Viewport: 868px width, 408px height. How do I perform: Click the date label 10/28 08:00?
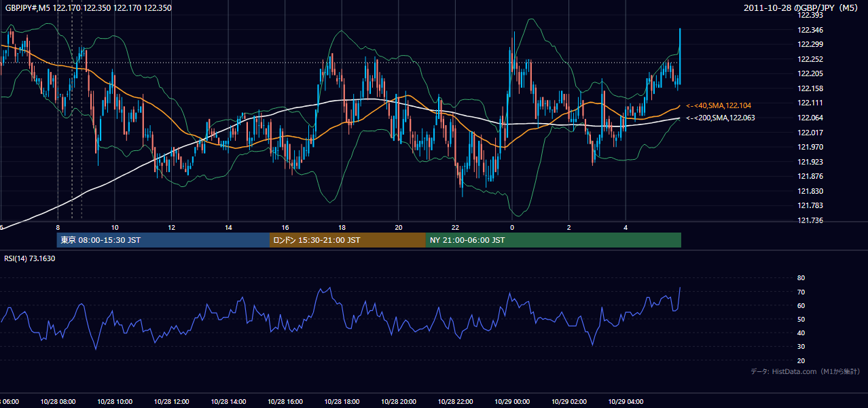[58, 401]
